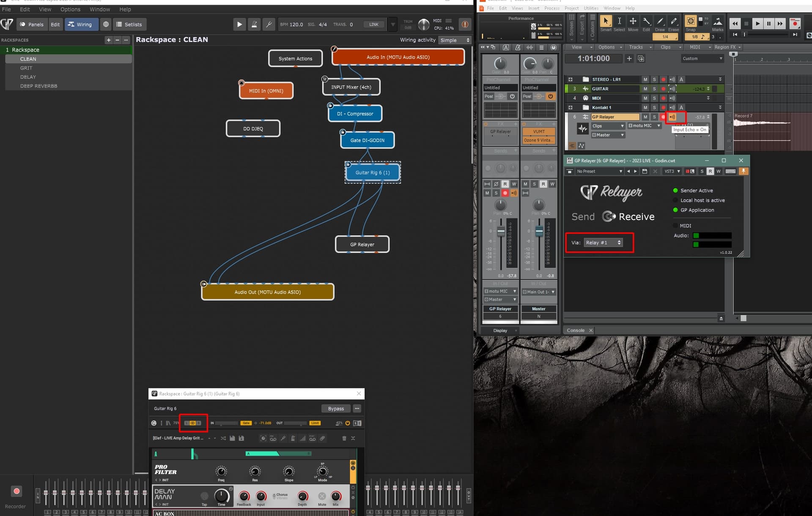Select the DELAY rackspace in the list
Screen dimensions: 812x516
click(28, 76)
